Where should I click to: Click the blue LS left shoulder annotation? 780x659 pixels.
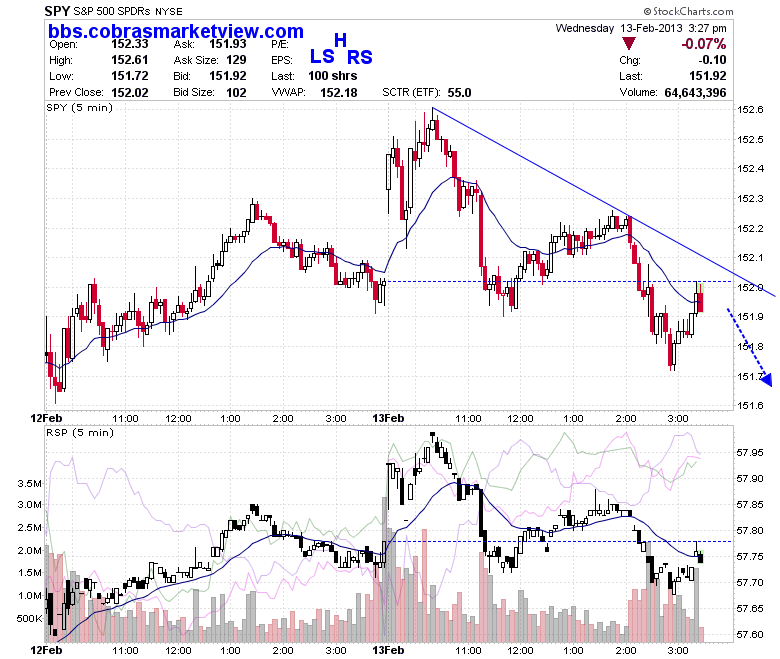click(x=322, y=56)
